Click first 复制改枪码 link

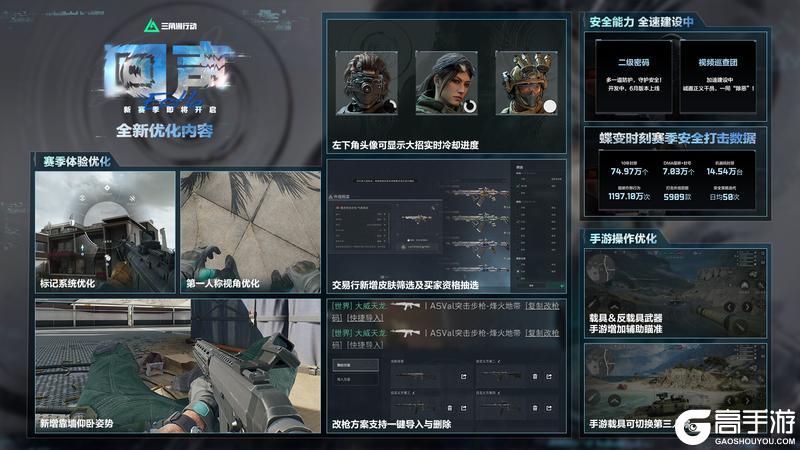540,306
